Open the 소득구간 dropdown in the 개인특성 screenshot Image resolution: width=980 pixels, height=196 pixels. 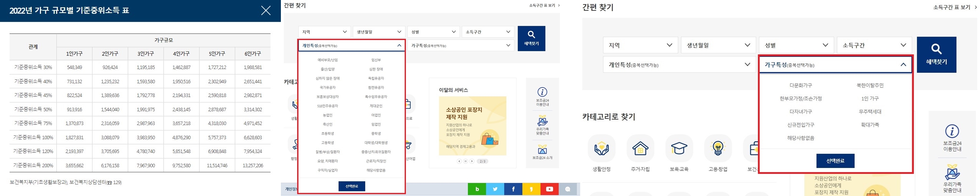coord(488,32)
